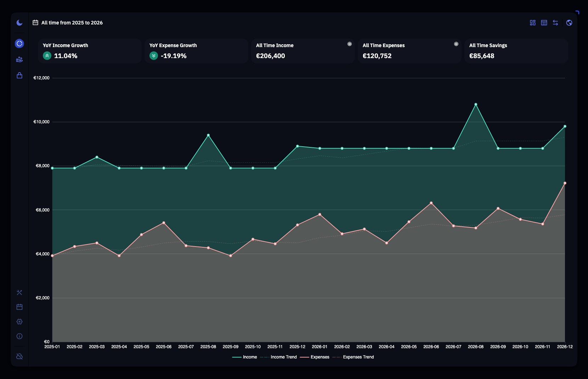Open the calendar icon in lower sidebar
This screenshot has height=379, width=588.
[x=19, y=307]
